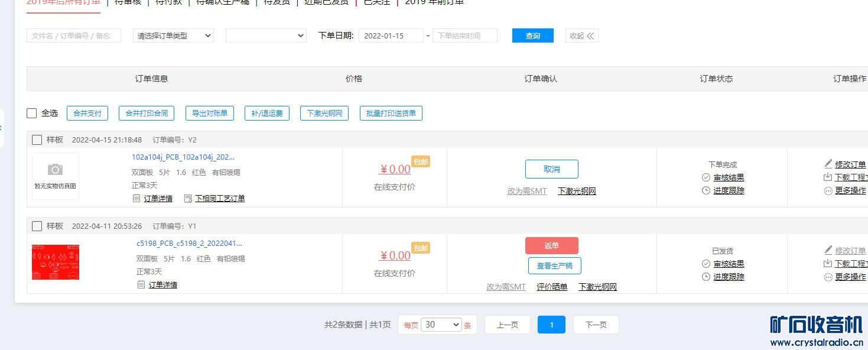868x350 pixels.
Task: Click the download icon in row Y2
Action: pos(828,177)
